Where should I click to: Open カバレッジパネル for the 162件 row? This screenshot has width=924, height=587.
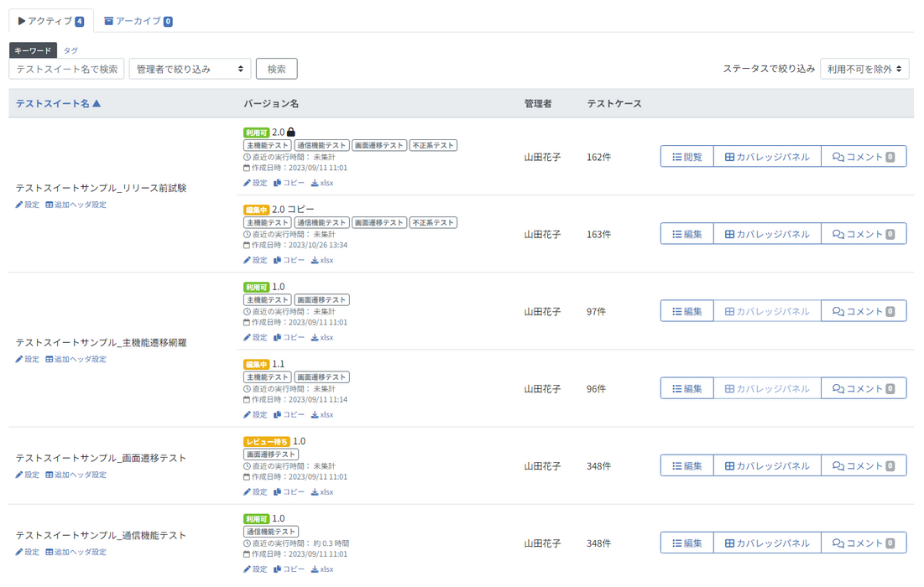(x=767, y=157)
